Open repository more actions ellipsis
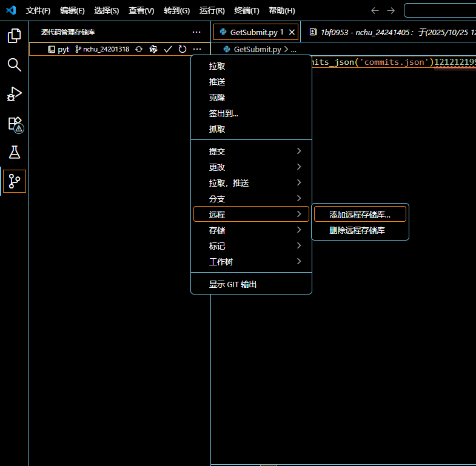This screenshot has height=466, width=476. (197, 49)
